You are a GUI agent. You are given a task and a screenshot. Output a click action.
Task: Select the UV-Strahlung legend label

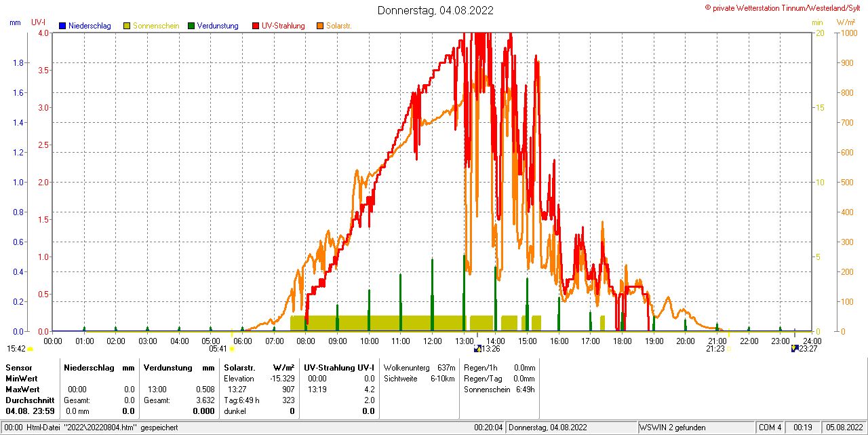(285, 26)
